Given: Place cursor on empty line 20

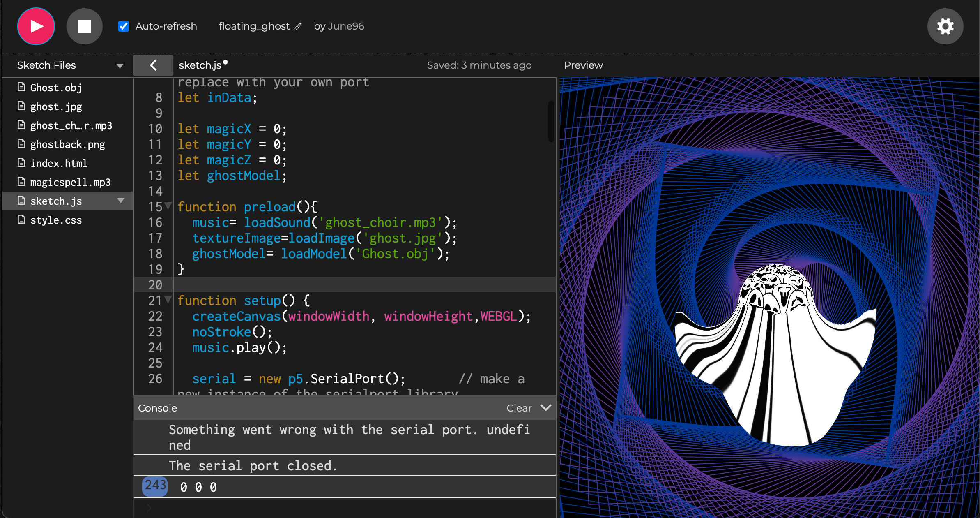Looking at the screenshot, I should (365, 284).
